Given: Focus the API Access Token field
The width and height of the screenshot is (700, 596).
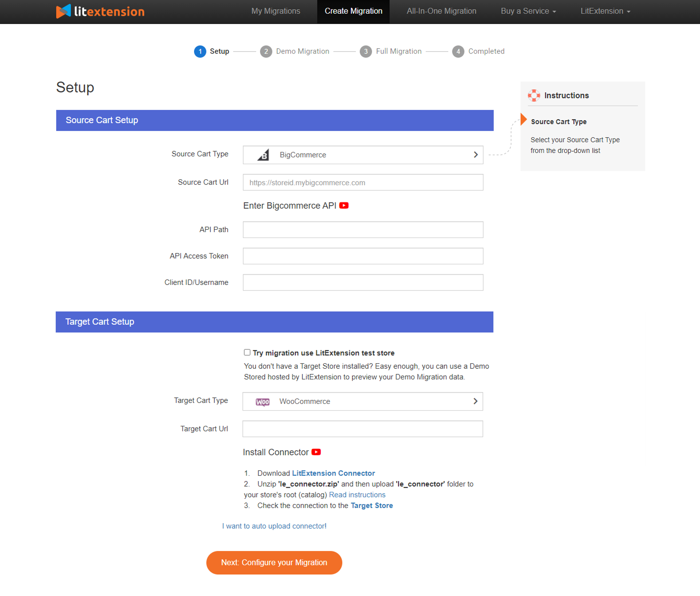Looking at the screenshot, I should pyautogui.click(x=363, y=256).
